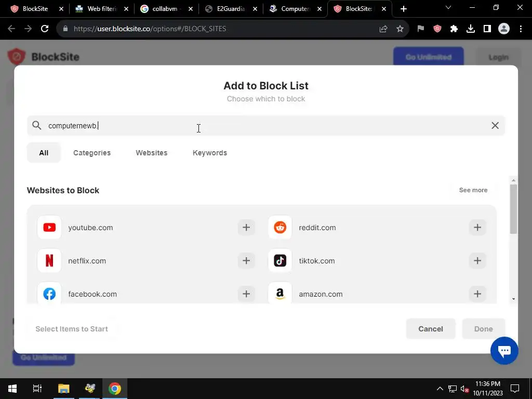Switch to the Websites tab
This screenshot has height=399, width=532.
pyautogui.click(x=152, y=153)
